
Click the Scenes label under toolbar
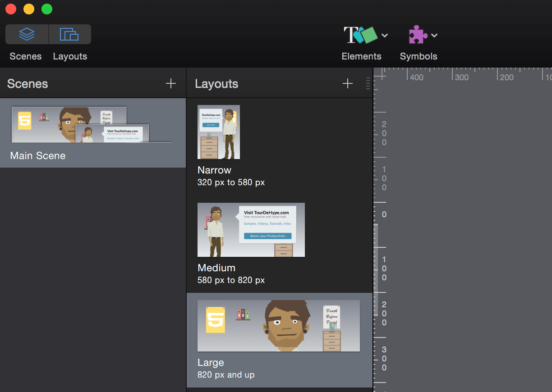click(x=26, y=56)
